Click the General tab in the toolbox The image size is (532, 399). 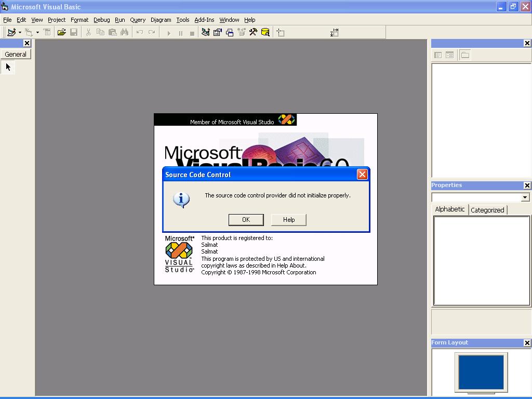tap(16, 54)
